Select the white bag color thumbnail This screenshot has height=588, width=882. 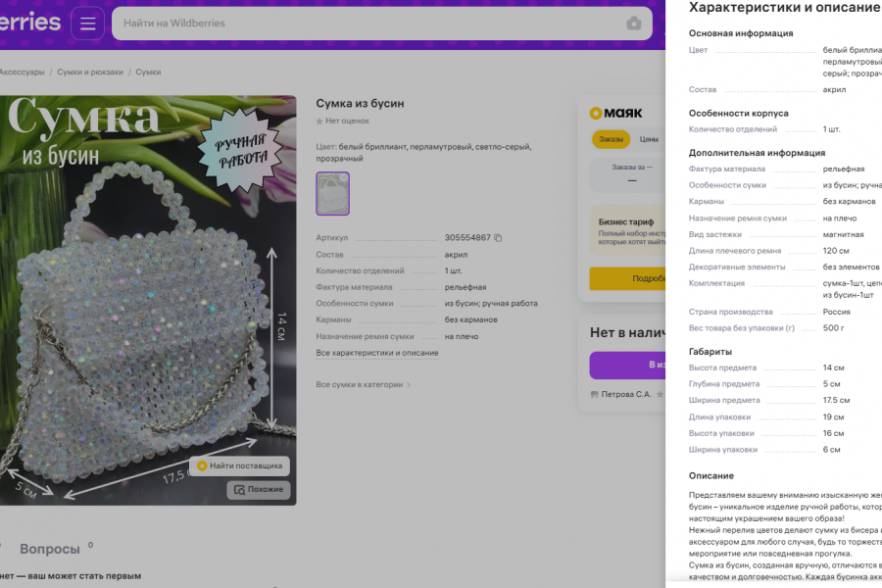point(332,194)
